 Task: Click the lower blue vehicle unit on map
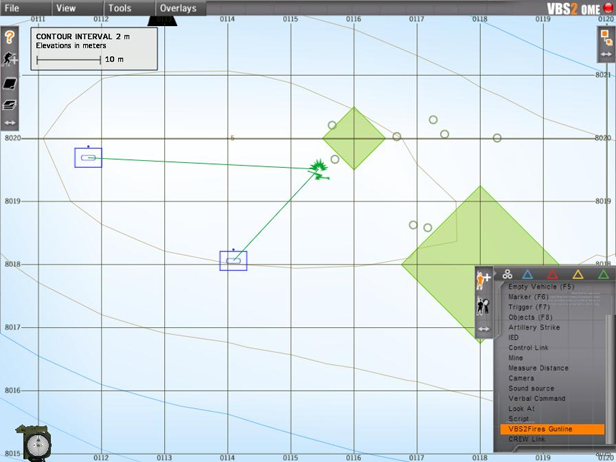(233, 261)
